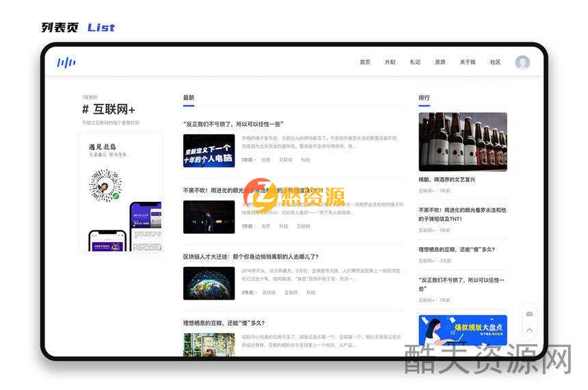Open the user avatar in header
Viewport: 588px width, 390px height.
pos(522,62)
